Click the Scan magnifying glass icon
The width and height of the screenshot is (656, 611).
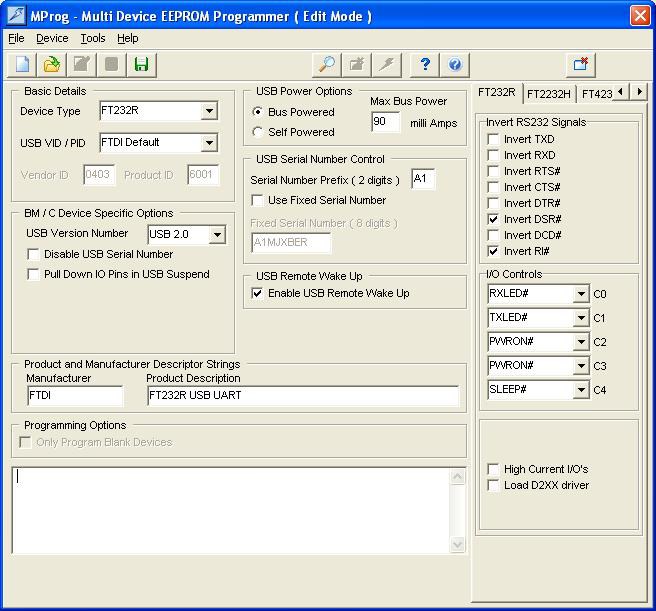pos(326,65)
